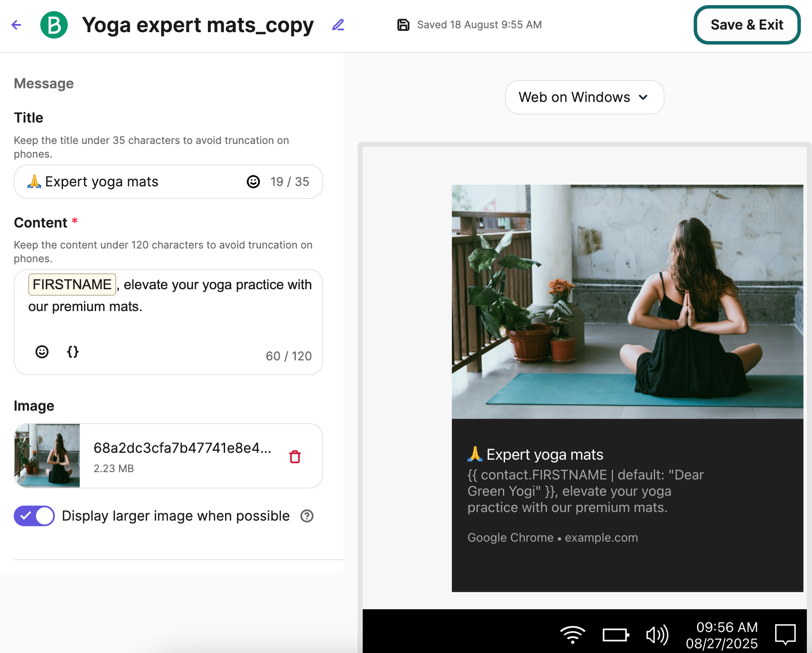Delete the uploaded image with trash icon

[295, 457]
